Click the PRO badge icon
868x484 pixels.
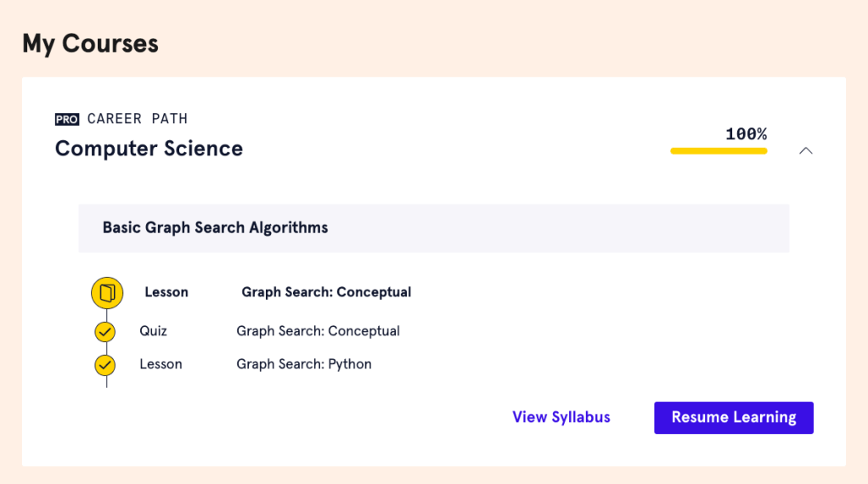67,120
